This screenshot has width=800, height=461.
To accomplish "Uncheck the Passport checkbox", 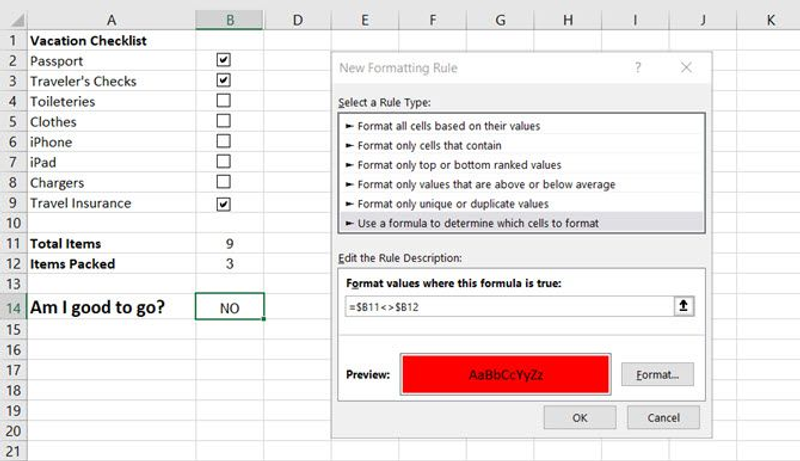I will point(224,60).
